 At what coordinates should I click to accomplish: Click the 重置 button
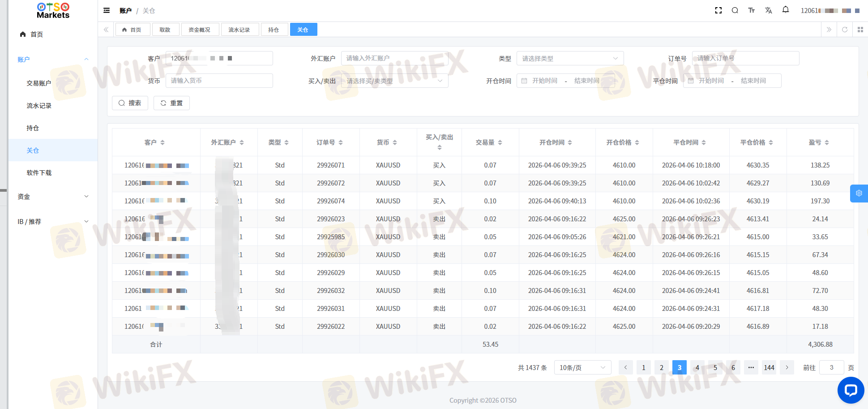(171, 103)
